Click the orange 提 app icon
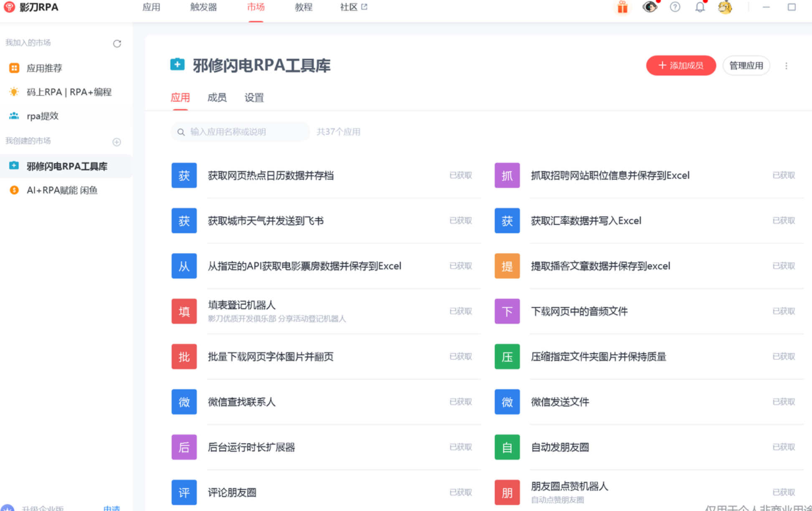The height and width of the screenshot is (511, 812). click(x=507, y=266)
